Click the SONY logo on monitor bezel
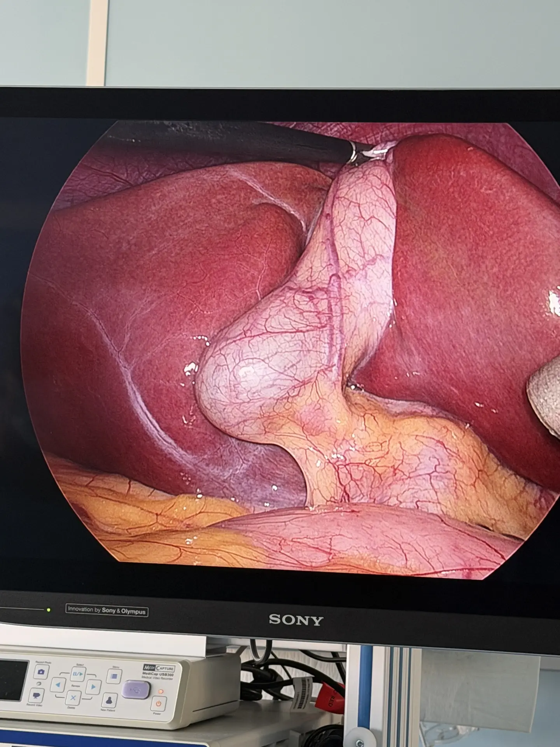The height and width of the screenshot is (747, 560). (296, 620)
